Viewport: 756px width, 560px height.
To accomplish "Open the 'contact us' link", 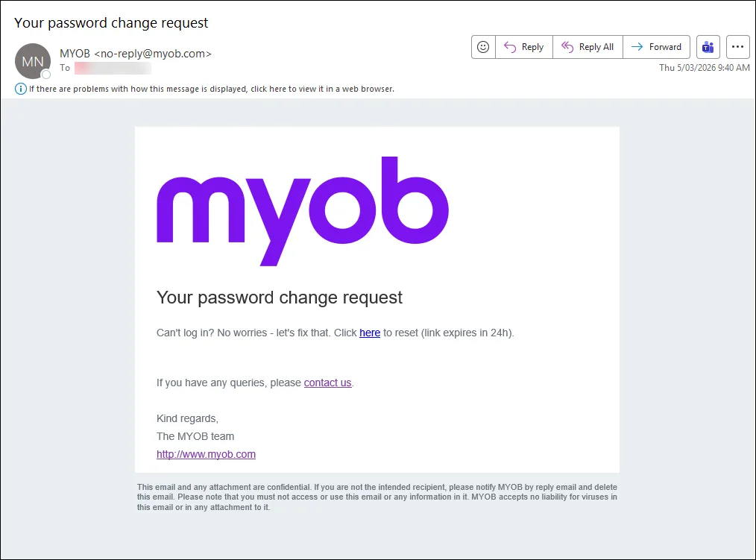I will click(x=327, y=383).
